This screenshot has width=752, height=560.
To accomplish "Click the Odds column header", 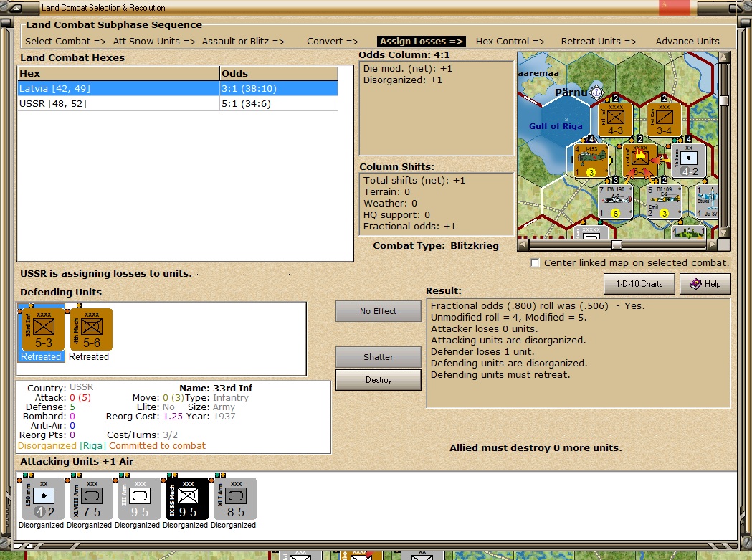I will [x=279, y=73].
